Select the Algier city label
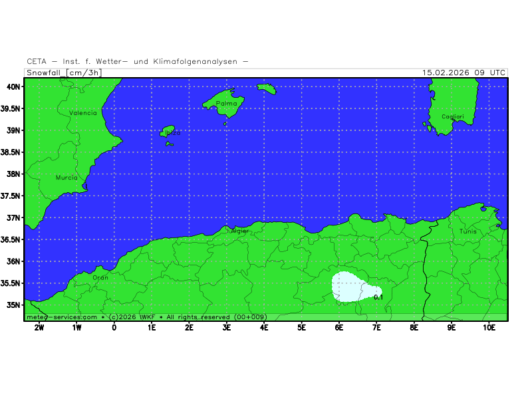Image resolution: width=532 pixels, height=399 pixels. pyautogui.click(x=239, y=231)
